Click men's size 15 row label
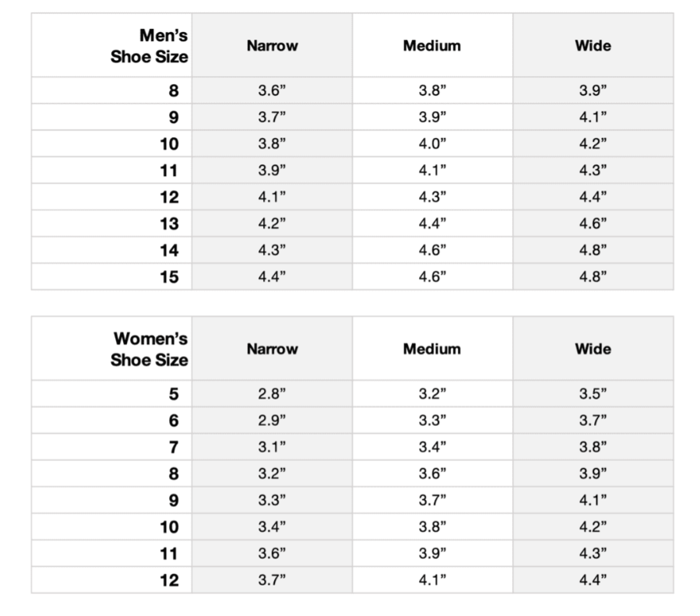Screen dimensions: 700x616 point(169,276)
